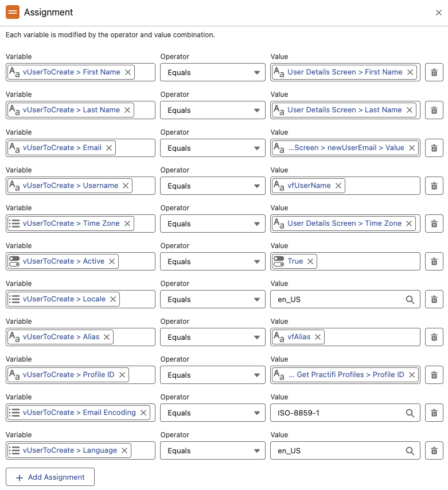This screenshot has height=490, width=448.
Task: Click the Add Assignment button
Action: click(x=50, y=477)
